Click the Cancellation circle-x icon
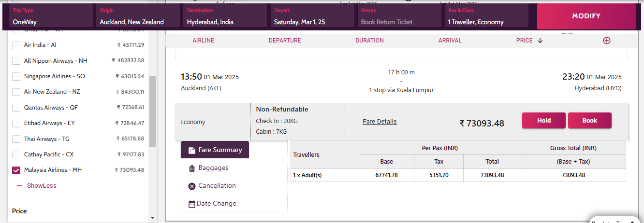 (x=192, y=186)
